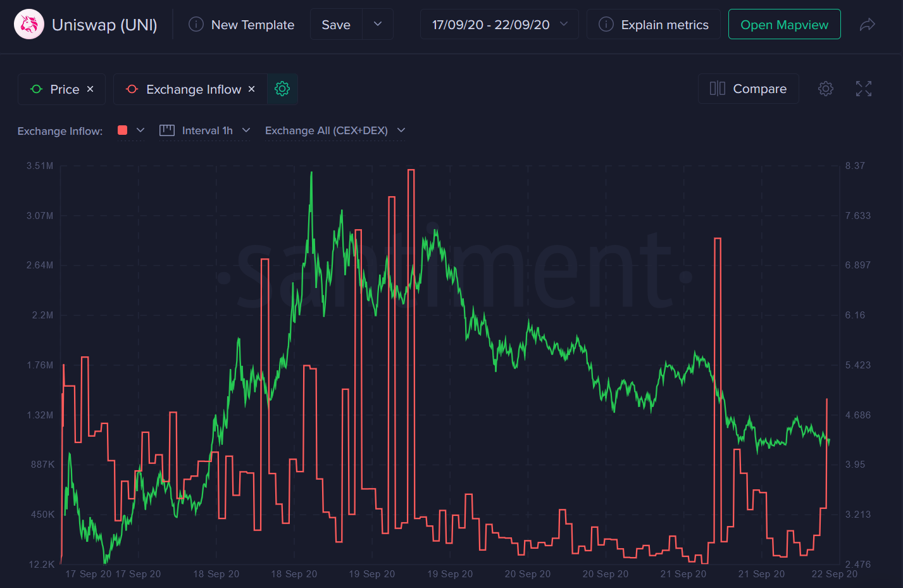The width and height of the screenshot is (903, 588).
Task: Open the 17/09/20 - 22/09/20 date range picker
Action: coord(499,25)
